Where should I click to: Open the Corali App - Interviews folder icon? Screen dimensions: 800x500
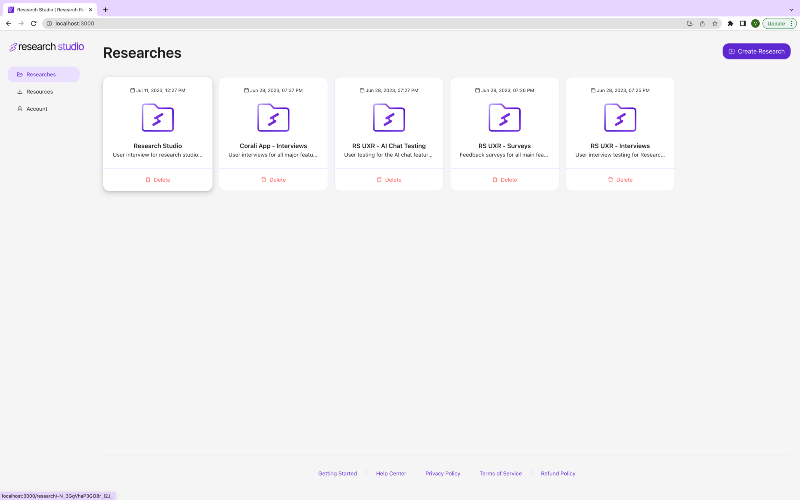[x=273, y=117]
